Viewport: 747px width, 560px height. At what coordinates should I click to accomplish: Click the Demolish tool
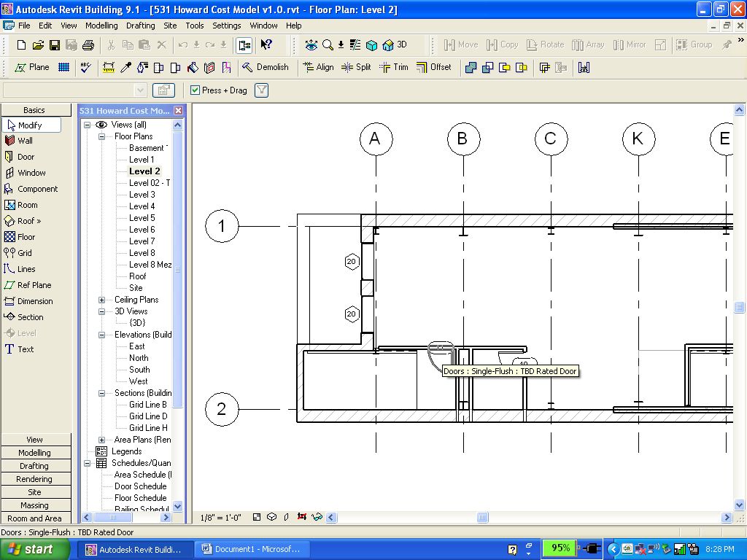(266, 68)
